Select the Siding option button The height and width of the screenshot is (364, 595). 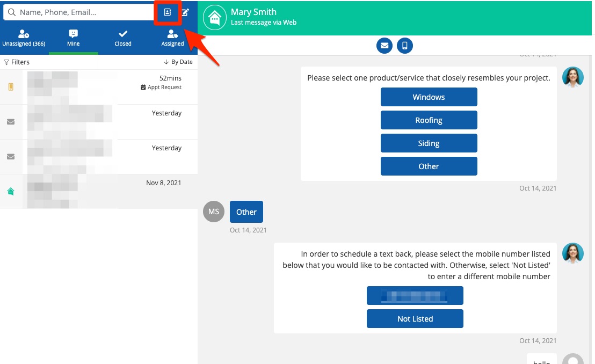click(x=429, y=143)
